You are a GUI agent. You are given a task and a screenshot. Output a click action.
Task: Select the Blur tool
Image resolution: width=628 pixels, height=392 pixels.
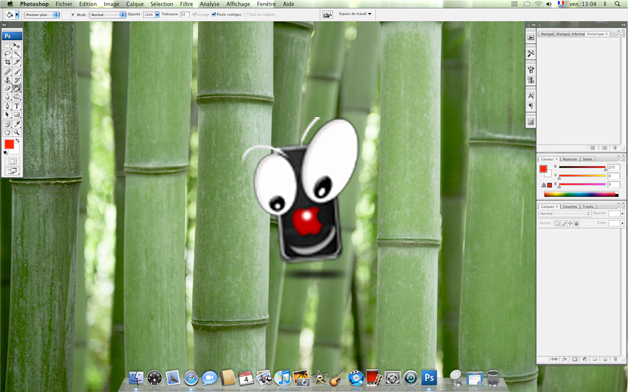click(7, 97)
